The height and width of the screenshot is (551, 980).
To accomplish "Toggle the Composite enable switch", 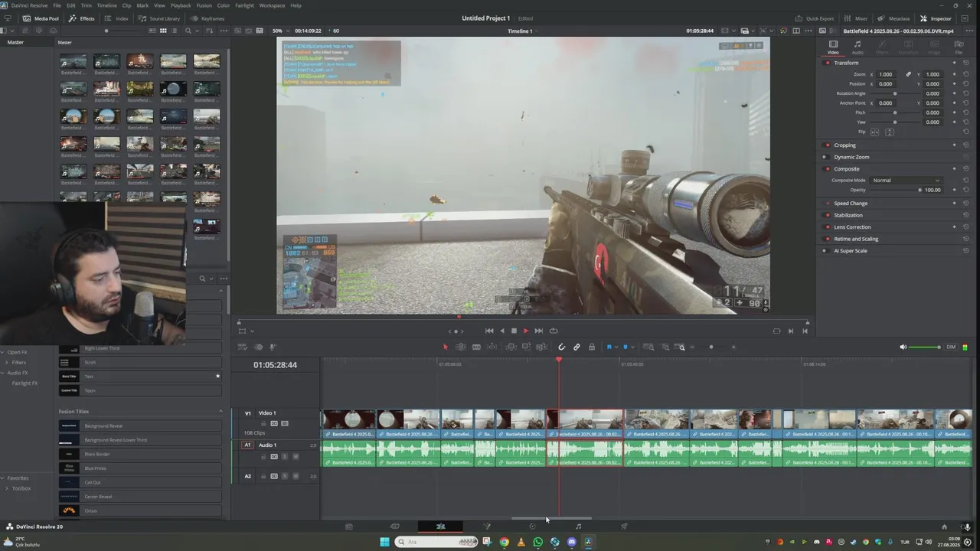I will (827, 169).
